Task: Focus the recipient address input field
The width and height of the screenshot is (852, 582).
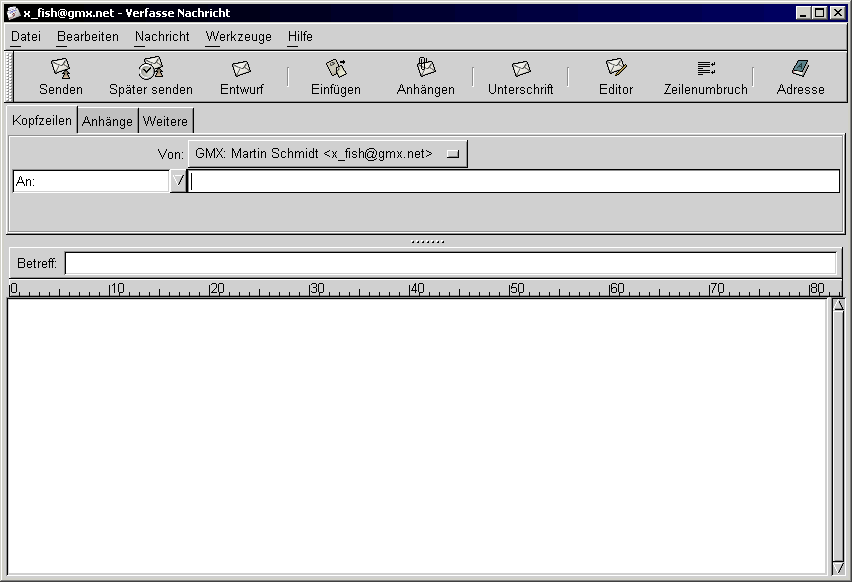Action: click(x=513, y=181)
